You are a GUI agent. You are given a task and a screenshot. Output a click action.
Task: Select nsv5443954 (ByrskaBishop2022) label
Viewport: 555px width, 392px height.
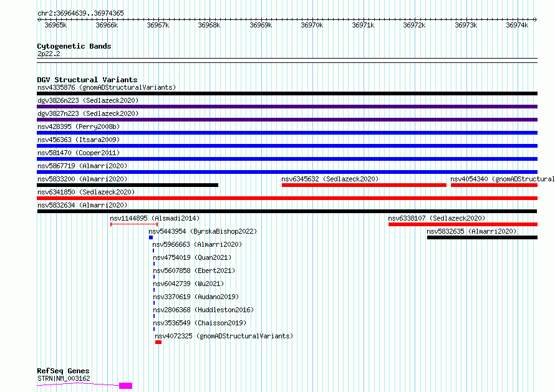pyautogui.click(x=203, y=231)
